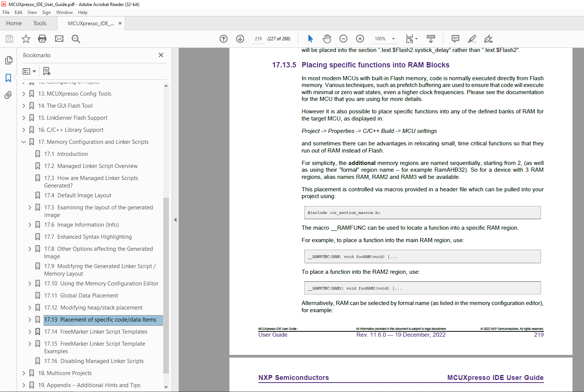
Task: Open the Page Thumbnails panel icon
Action: pyautogui.click(x=9, y=60)
